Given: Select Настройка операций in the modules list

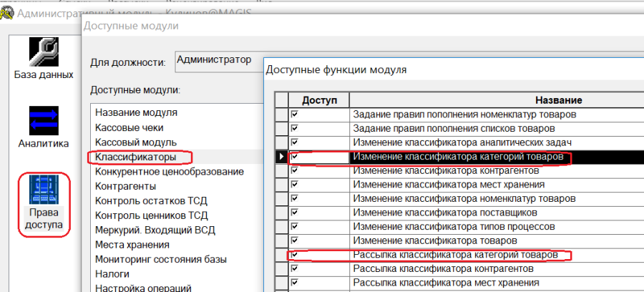Looking at the screenshot, I should pos(143,288).
